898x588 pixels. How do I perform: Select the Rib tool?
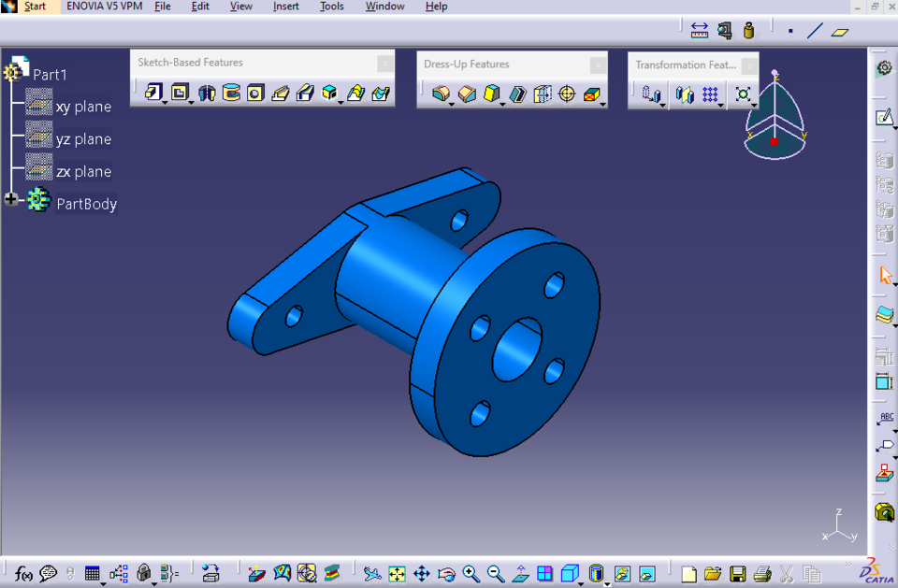279,93
